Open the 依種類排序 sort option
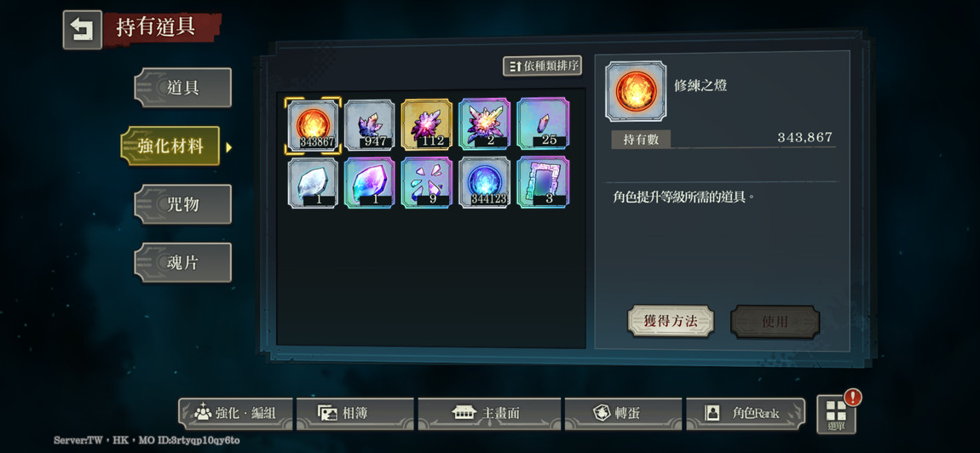The image size is (980, 453). point(543,66)
